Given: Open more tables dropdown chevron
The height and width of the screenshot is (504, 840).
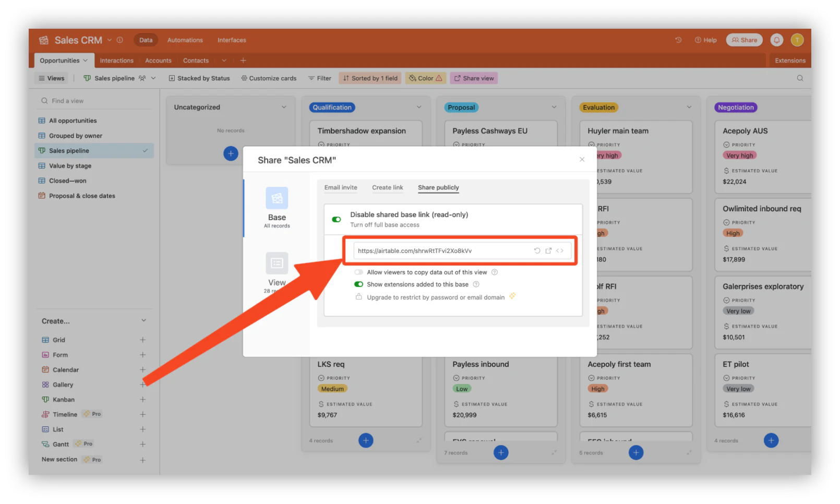Looking at the screenshot, I should click(224, 61).
